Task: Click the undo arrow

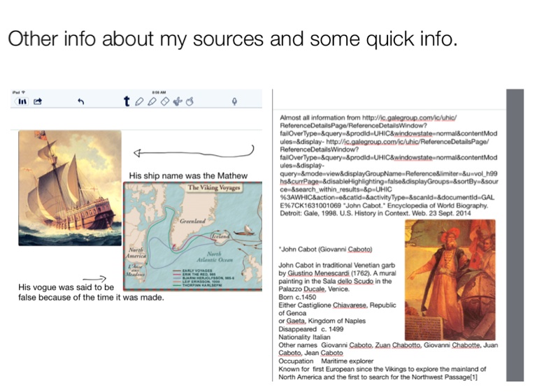Action: tap(80, 101)
